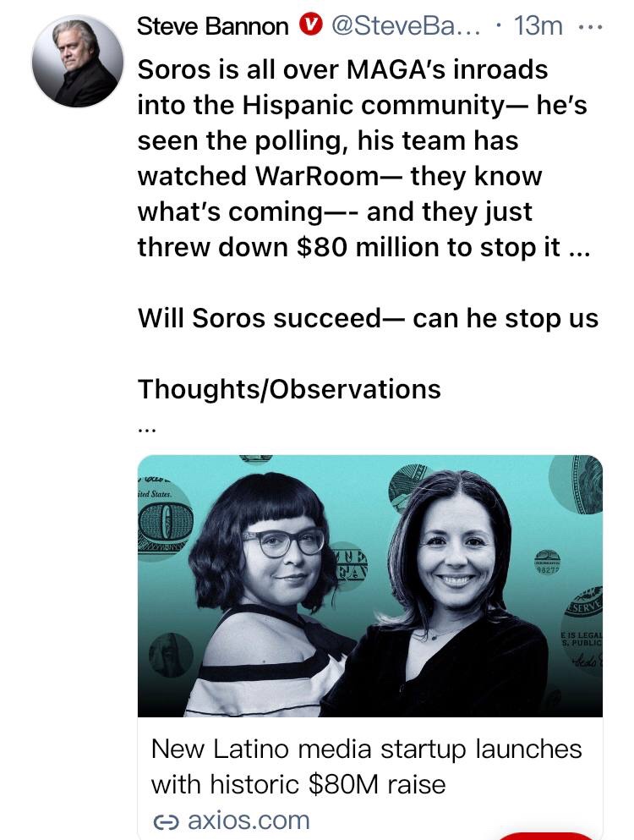Open the tweet's more options ellipsis
The width and height of the screenshot is (634, 840).
tap(592, 26)
